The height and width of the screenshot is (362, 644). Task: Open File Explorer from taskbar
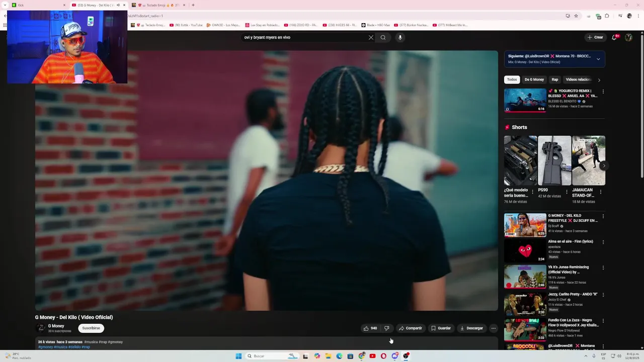(x=328, y=356)
